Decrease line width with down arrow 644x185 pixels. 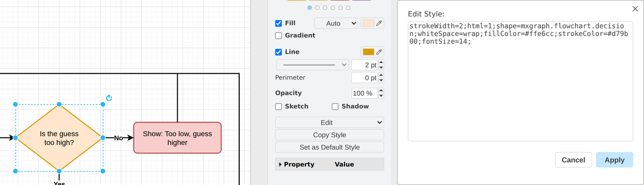pos(381,68)
